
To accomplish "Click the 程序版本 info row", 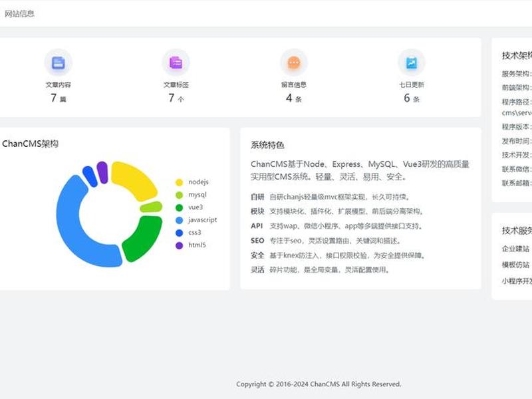I will pos(517,127).
